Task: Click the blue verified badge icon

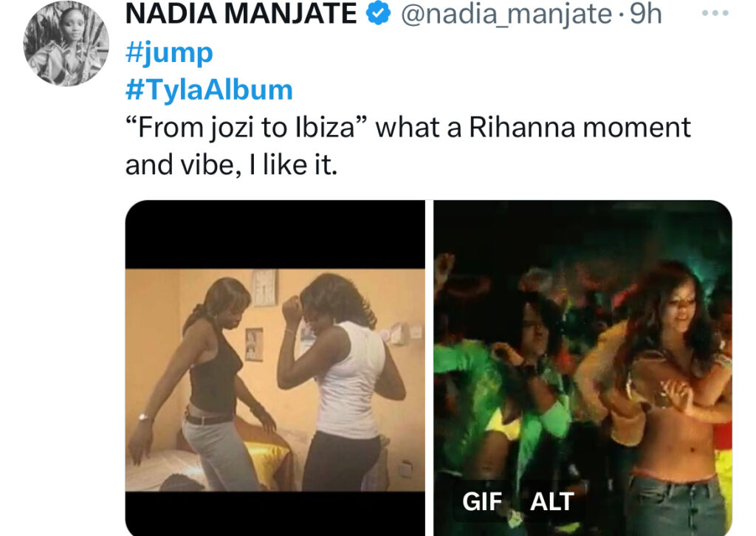Action: (x=379, y=13)
